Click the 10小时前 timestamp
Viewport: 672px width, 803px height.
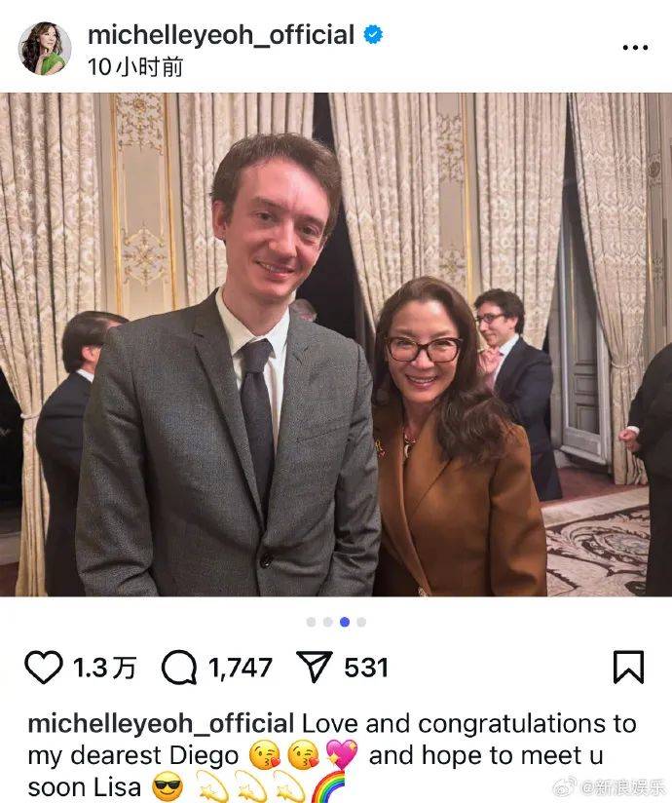click(135, 67)
